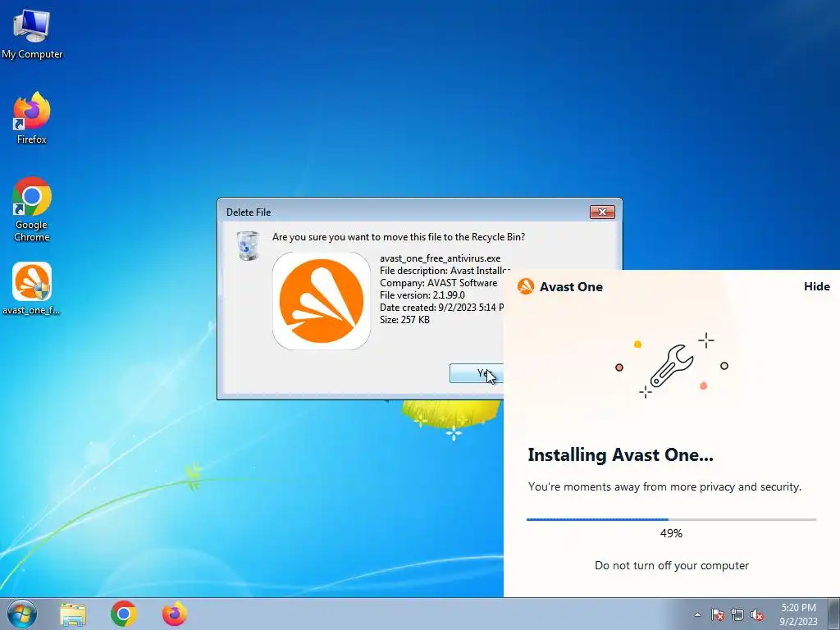Open the taskbar clock showing 5:20 PM
Viewport: 840px width, 630px height.
click(798, 614)
